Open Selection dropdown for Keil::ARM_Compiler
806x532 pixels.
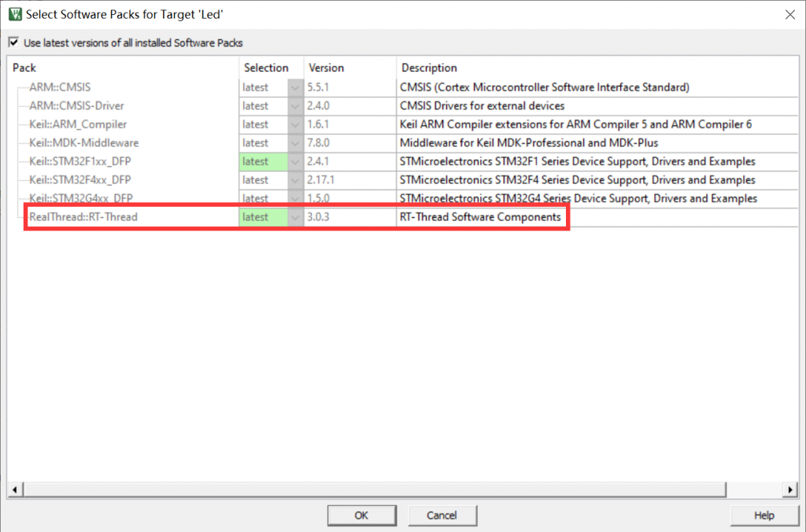pyautogui.click(x=295, y=124)
